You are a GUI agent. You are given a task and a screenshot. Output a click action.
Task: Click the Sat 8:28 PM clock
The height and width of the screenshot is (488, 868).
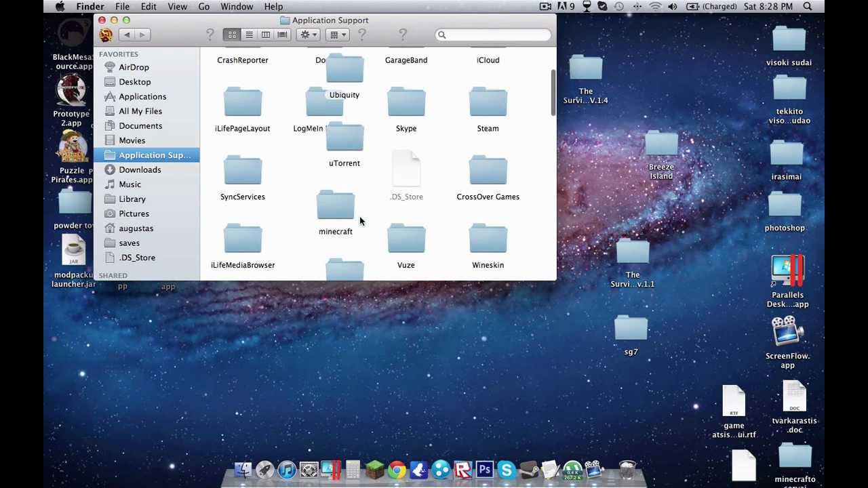768,7
